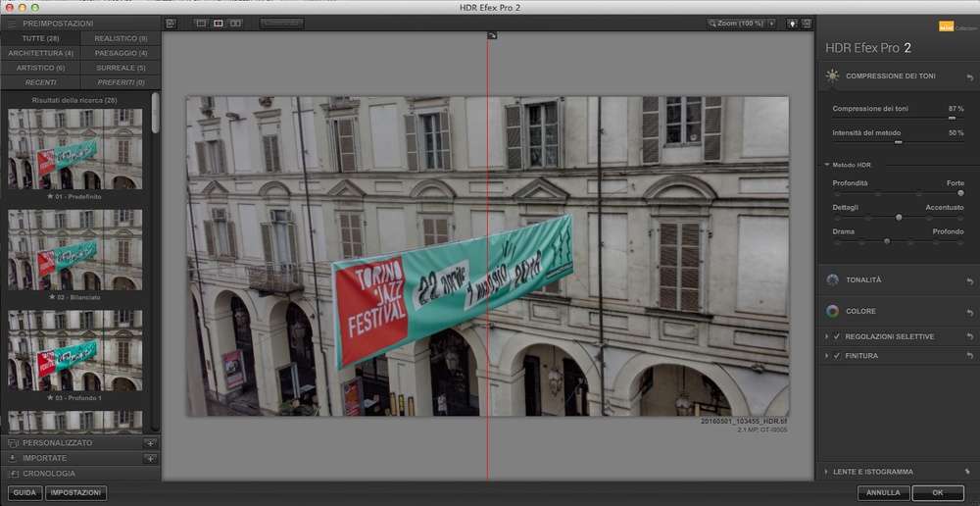Collapse the Metodo HDR section

(826, 165)
